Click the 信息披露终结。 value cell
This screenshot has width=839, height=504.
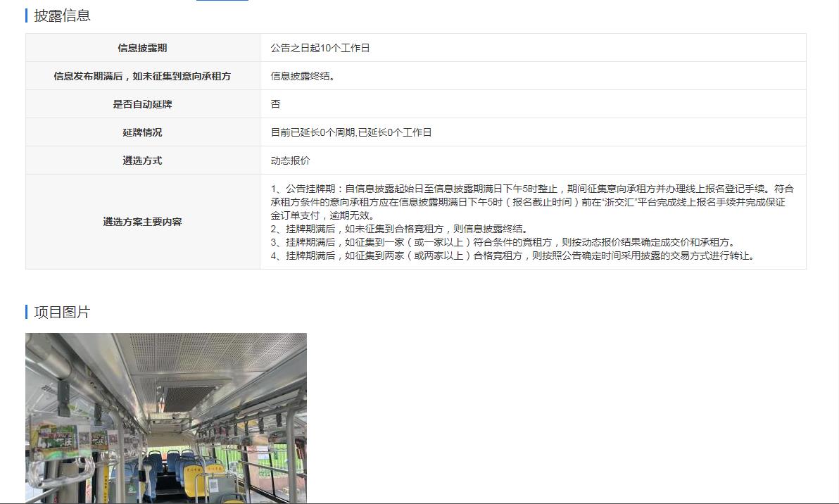point(303,76)
